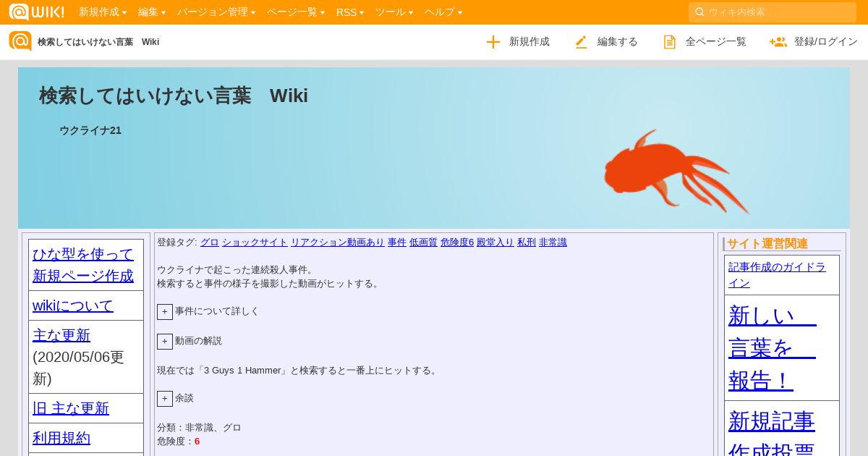Open the ページ一覧 dropdown menu
Viewport: 868px width, 456px height.
pyautogui.click(x=296, y=12)
